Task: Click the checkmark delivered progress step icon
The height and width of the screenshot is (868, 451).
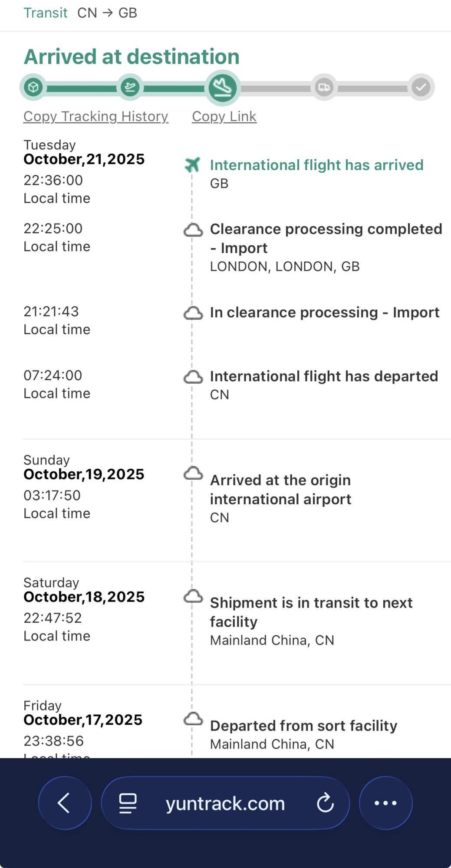Action: click(x=421, y=88)
